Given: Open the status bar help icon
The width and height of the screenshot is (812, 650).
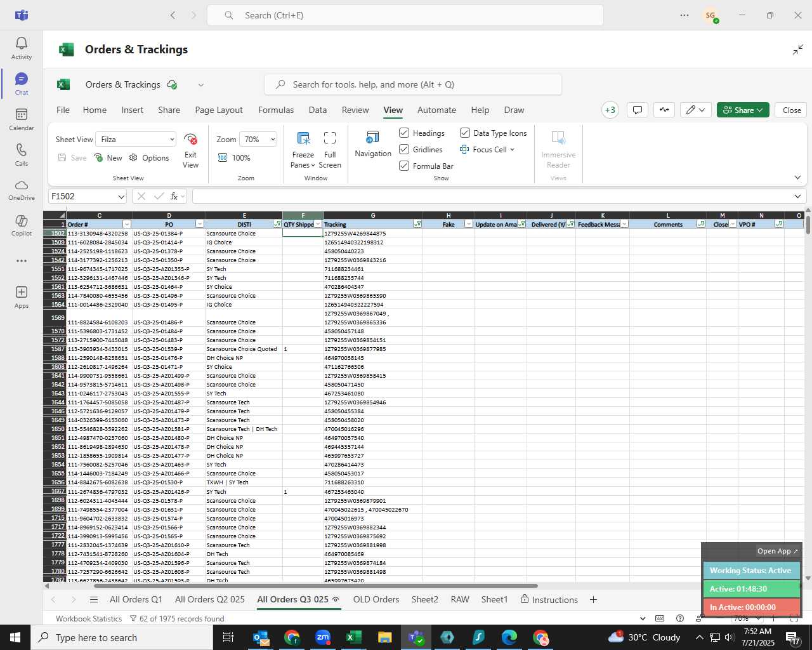Looking at the screenshot, I should [x=680, y=618].
